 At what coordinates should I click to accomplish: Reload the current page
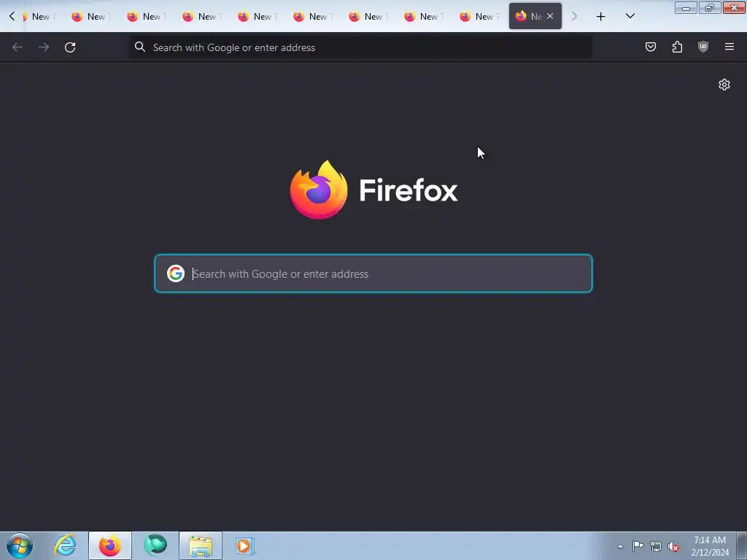tap(70, 47)
